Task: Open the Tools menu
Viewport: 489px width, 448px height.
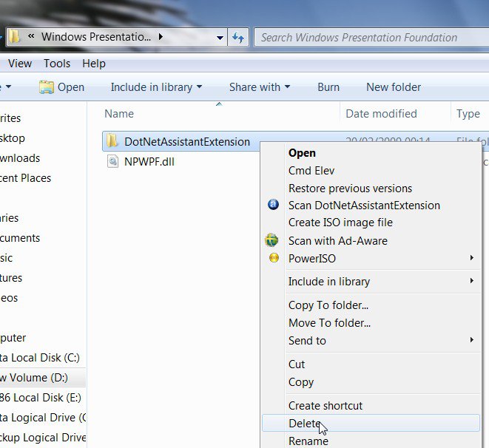Action: [57, 64]
